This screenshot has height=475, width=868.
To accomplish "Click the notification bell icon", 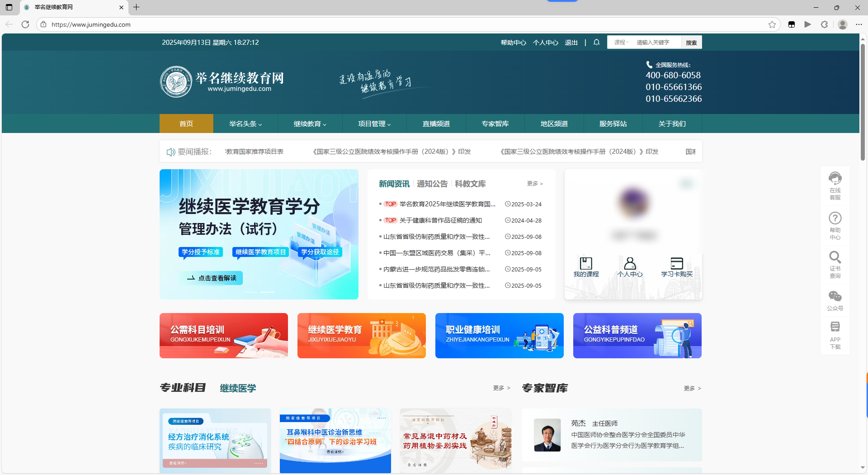I will tap(596, 42).
